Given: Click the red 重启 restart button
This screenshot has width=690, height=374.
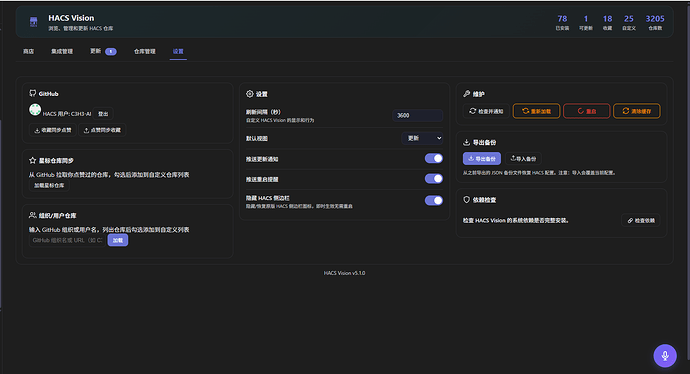Looking at the screenshot, I should coord(587,111).
